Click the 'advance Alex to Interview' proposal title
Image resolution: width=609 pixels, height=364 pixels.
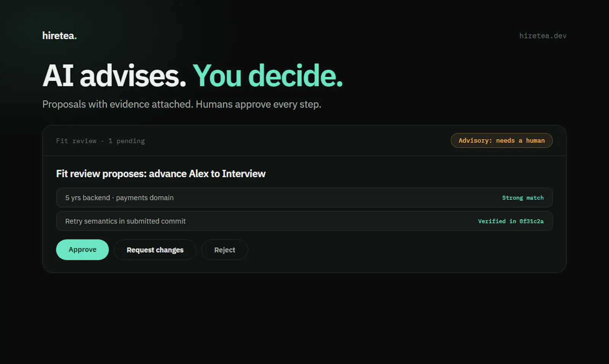[161, 174]
